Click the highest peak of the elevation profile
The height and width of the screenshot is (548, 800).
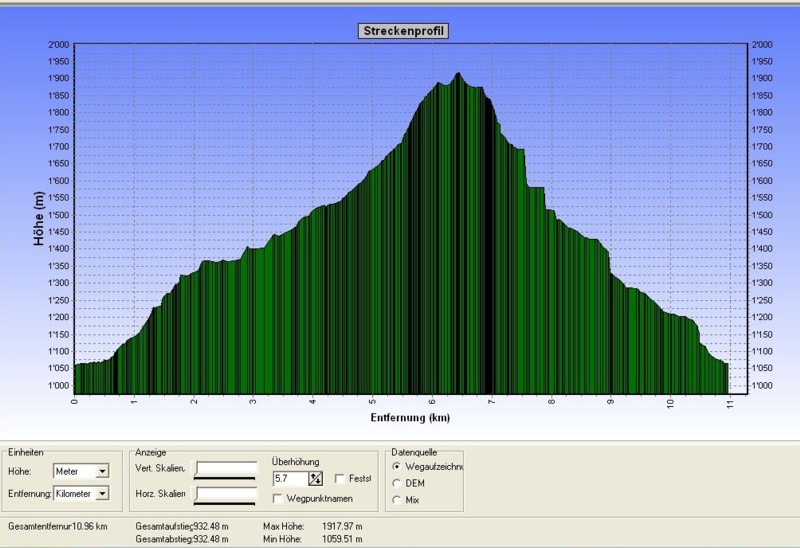click(x=458, y=75)
